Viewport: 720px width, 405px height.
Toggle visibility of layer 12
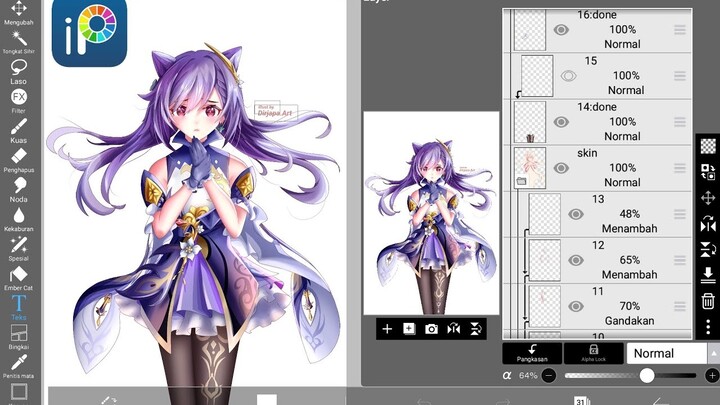pos(575,260)
